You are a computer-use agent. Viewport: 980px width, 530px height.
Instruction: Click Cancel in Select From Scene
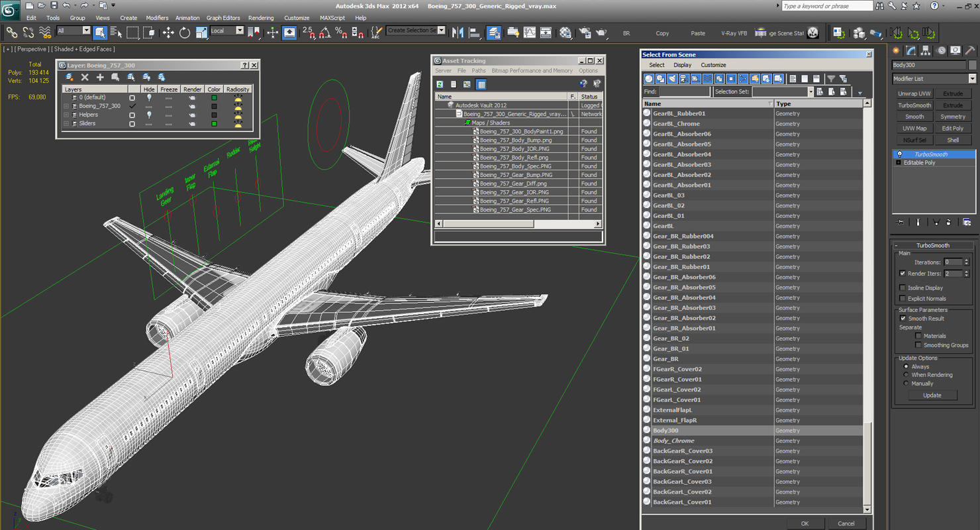pos(846,523)
